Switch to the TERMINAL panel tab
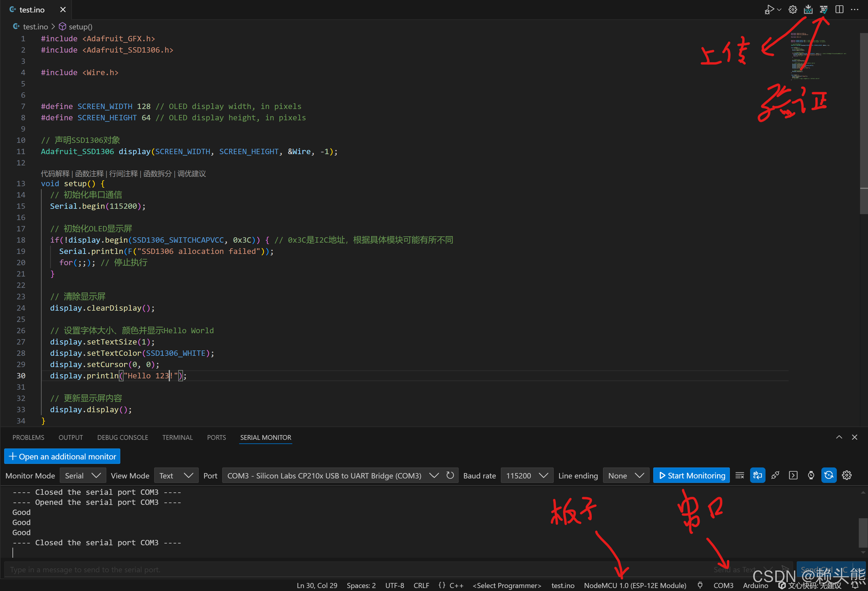Screen dimensions: 868x591 (x=177, y=437)
